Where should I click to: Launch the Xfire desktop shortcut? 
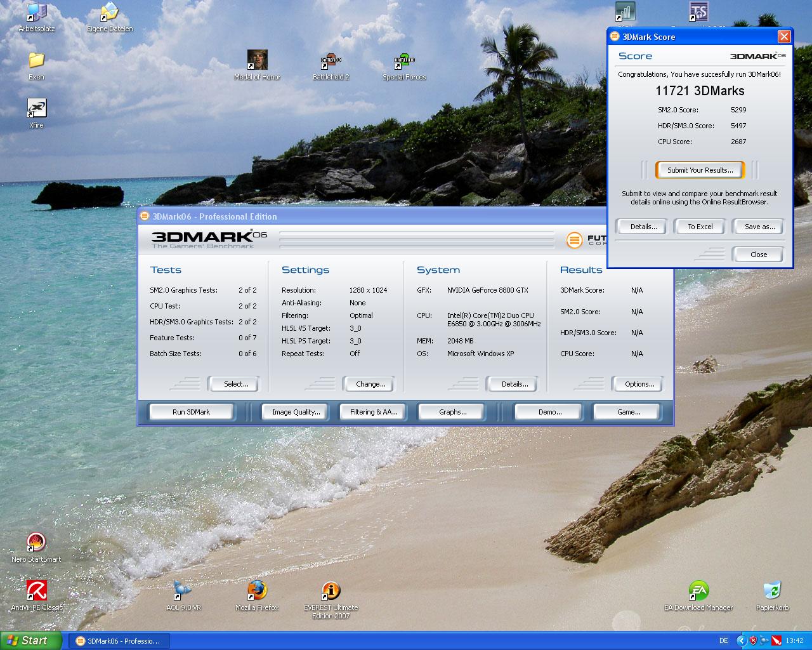click(x=36, y=114)
